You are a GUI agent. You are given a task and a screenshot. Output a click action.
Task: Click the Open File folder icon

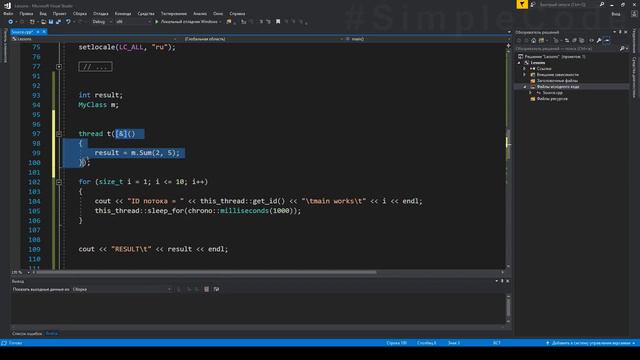coord(43,22)
